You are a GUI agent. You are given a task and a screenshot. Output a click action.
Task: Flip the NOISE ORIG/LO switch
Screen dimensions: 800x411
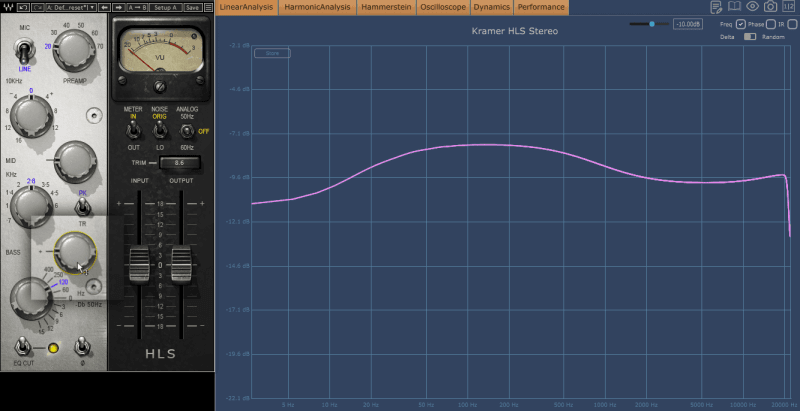(x=160, y=131)
